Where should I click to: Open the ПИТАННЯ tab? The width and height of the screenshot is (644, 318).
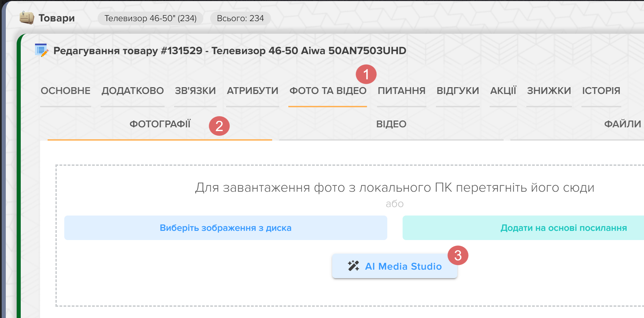click(402, 91)
